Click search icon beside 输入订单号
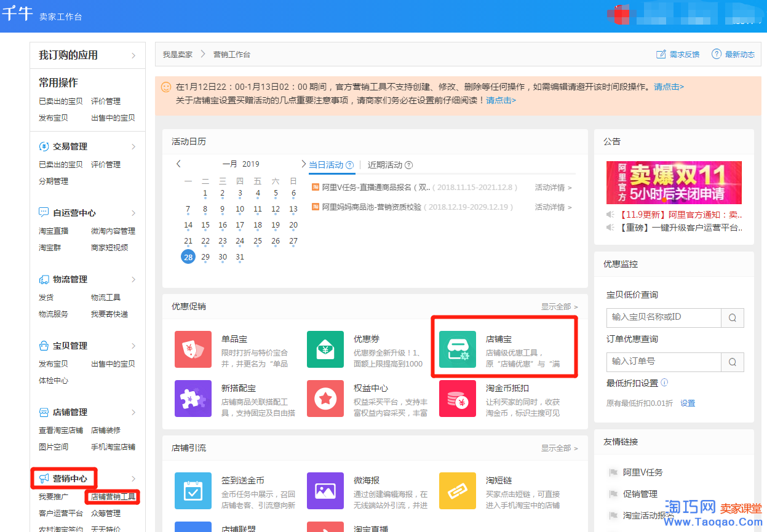 click(733, 362)
